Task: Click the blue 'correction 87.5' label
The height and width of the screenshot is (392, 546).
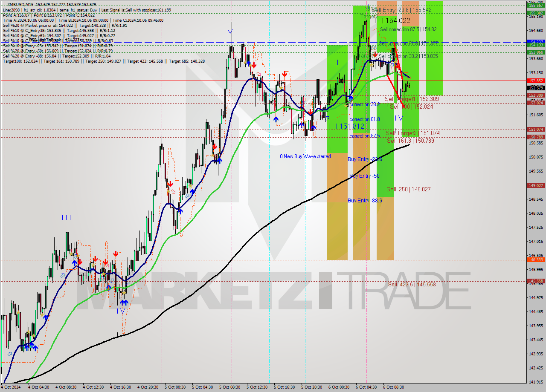Action: coord(366,136)
